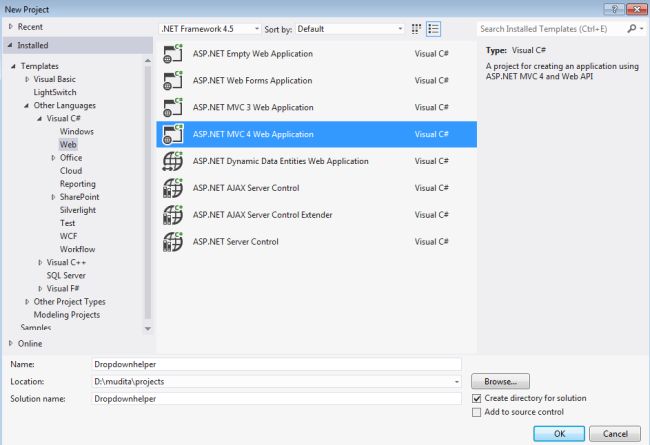Click the tree scrollbar up arrow
650x445 pixels.
click(x=148, y=61)
